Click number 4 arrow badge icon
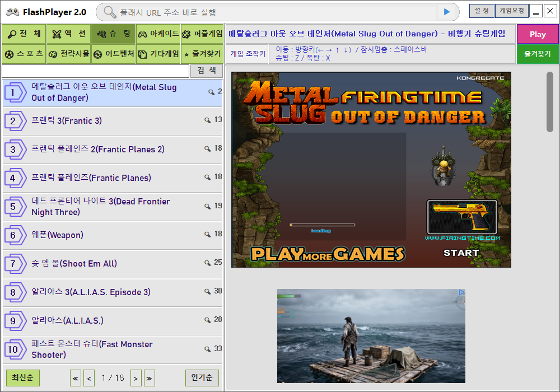 (x=15, y=178)
